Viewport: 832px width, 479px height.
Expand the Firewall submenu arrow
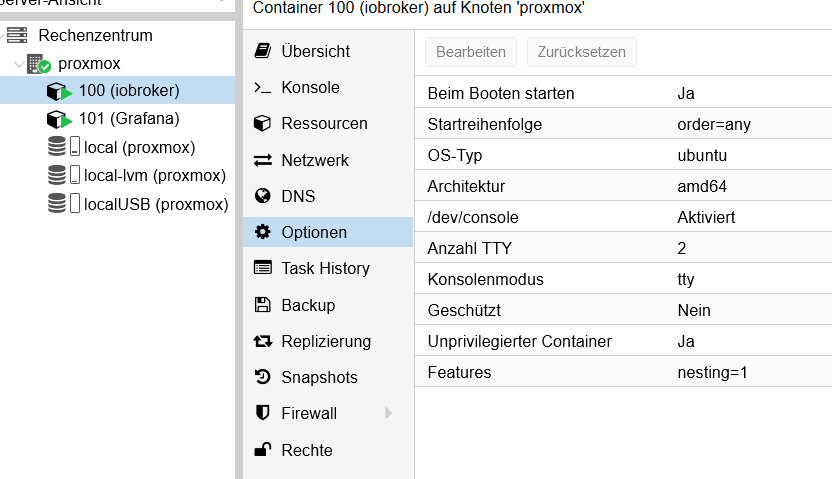click(388, 413)
